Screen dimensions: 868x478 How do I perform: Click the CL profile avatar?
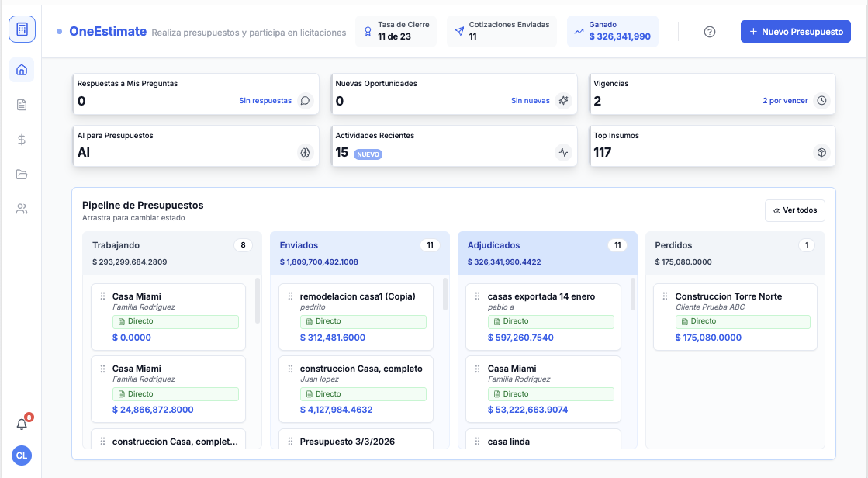[22, 455]
